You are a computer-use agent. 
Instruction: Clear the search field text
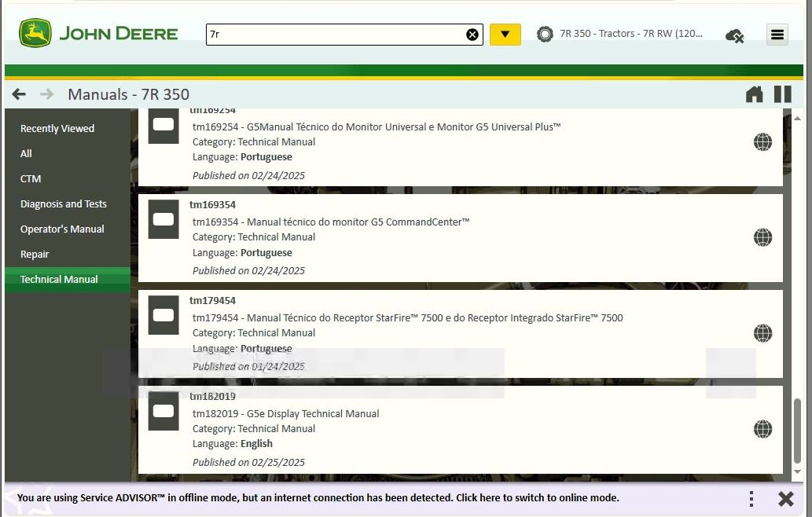[472, 34]
